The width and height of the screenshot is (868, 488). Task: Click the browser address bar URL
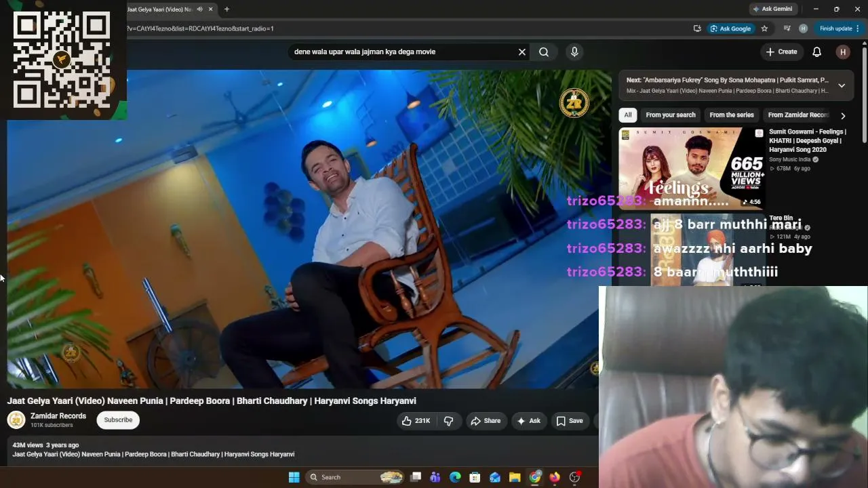200,28
